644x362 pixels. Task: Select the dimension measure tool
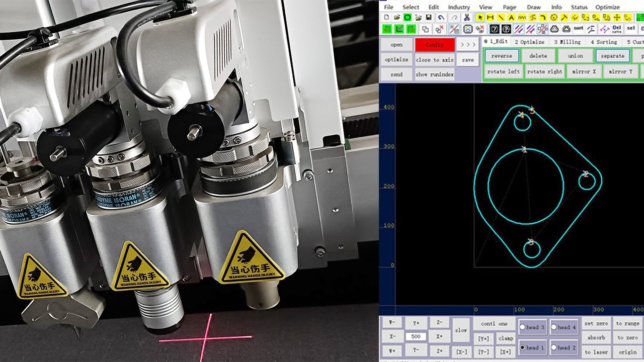[x=490, y=18]
